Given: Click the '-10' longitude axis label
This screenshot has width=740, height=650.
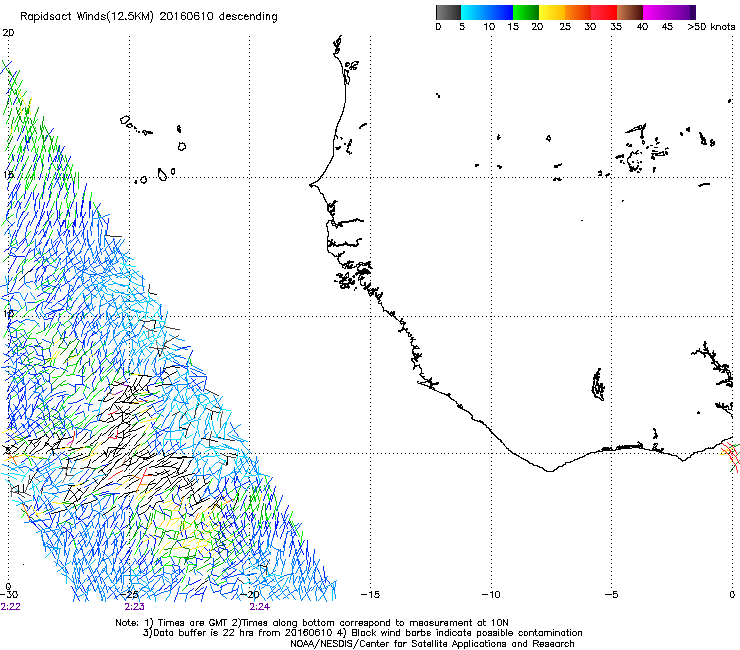Looking at the screenshot, I should [x=491, y=595].
